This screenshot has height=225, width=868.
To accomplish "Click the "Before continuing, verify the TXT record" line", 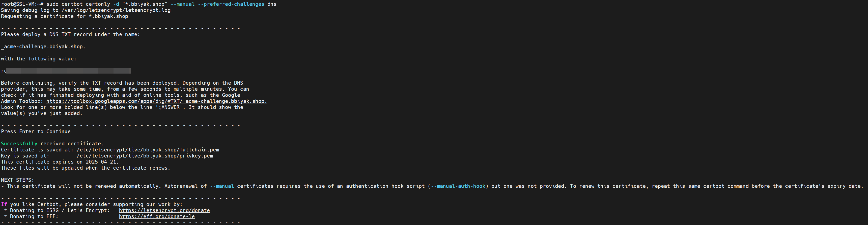I will click(x=122, y=83).
